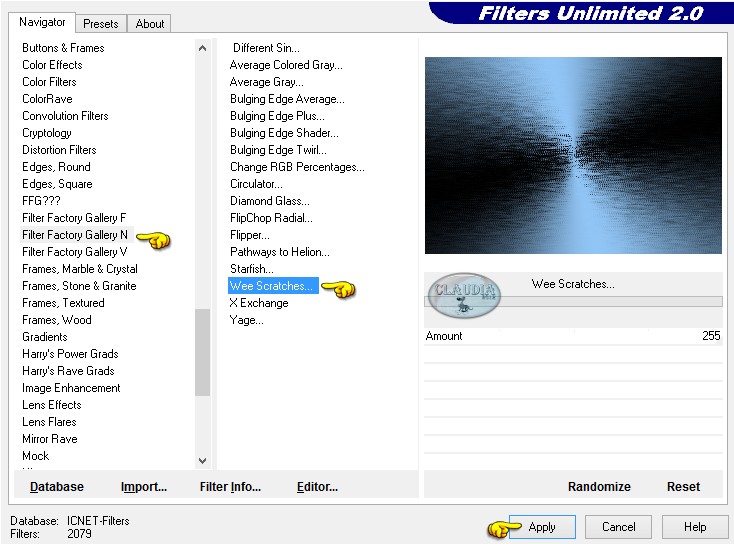This screenshot has height=544, width=734.
Task: Choose Bulging Edge Plus... filter
Action: (277, 116)
